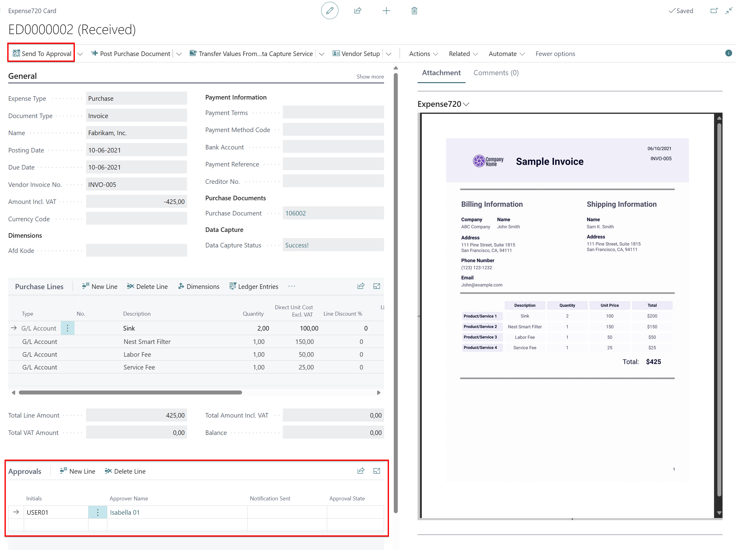
Task: Select the Service Fee description cell
Action: coord(139,367)
